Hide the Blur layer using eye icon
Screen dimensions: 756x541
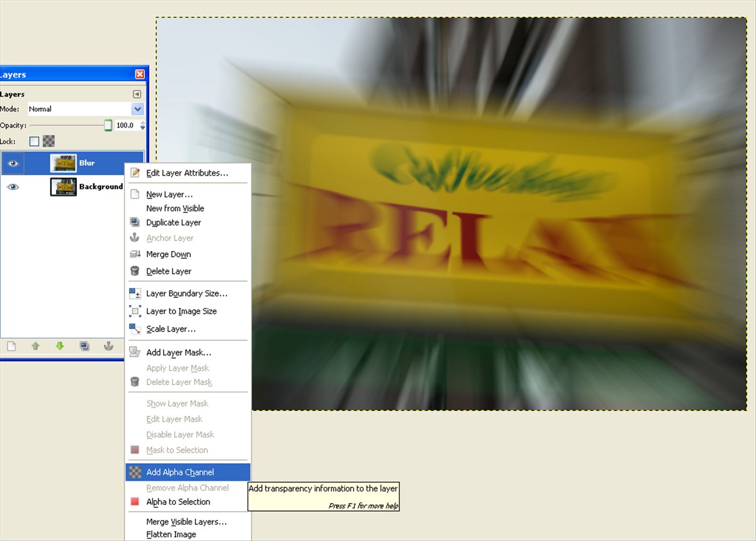(x=13, y=163)
